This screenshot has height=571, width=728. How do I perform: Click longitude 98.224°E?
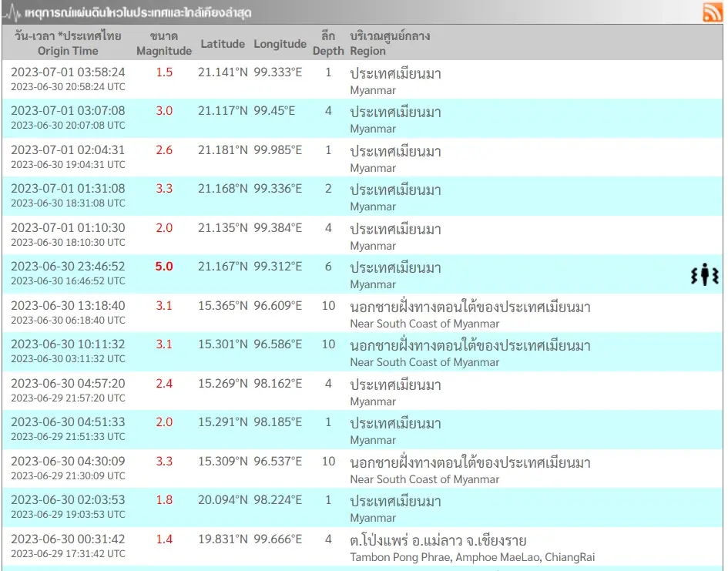coord(277,500)
